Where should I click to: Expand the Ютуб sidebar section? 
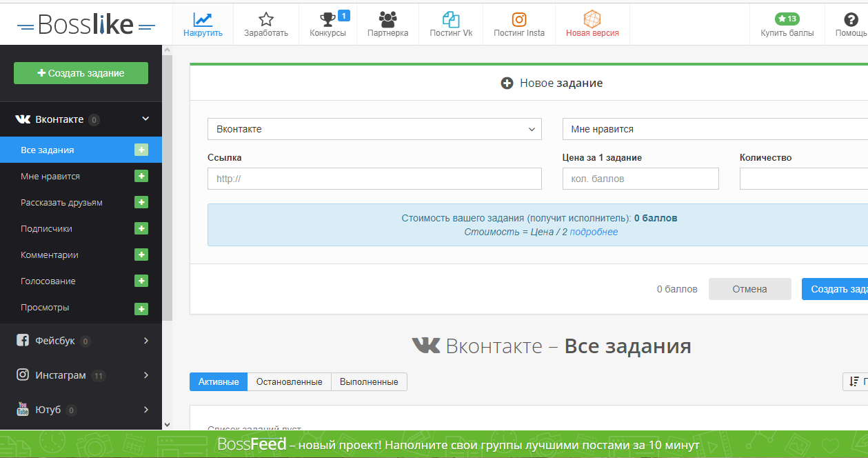click(146, 409)
